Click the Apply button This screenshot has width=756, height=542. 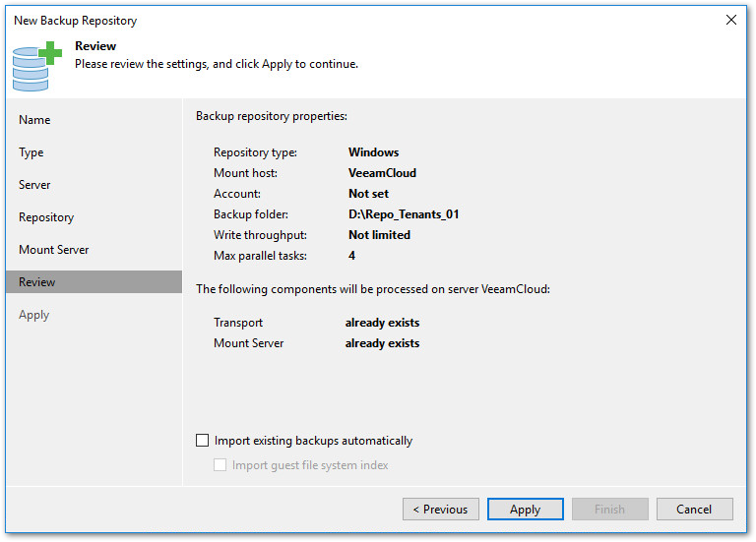tap(526, 510)
